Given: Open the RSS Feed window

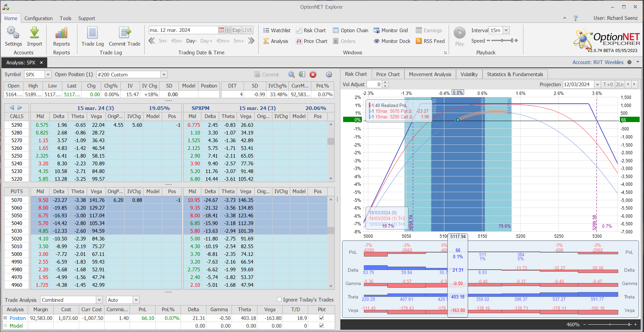Looking at the screenshot, I should tap(430, 41).
